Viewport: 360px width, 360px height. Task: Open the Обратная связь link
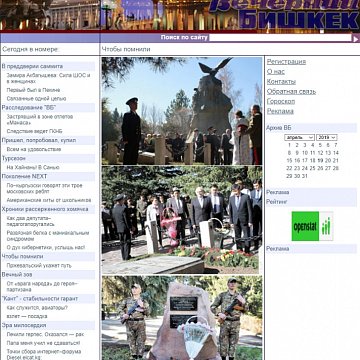point(291,92)
